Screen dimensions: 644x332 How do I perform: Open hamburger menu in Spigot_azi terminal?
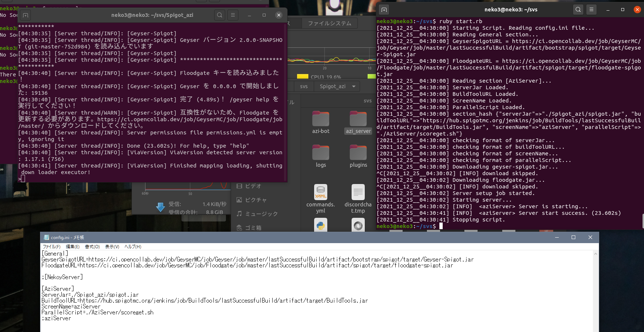(233, 15)
